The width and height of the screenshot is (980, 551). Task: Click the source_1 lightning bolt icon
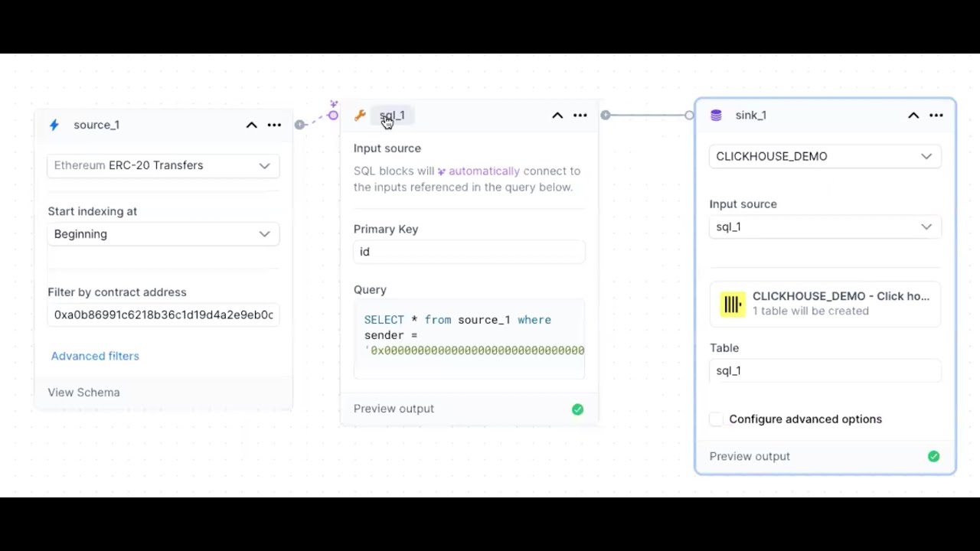(x=54, y=125)
